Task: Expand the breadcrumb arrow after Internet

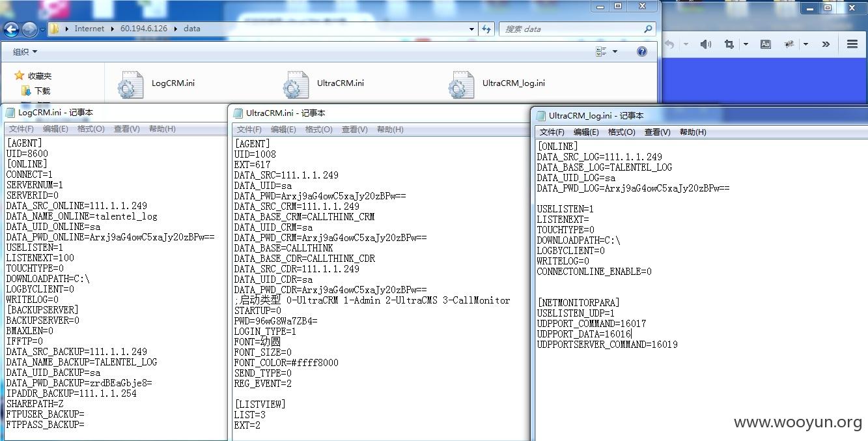Action: coord(112,29)
